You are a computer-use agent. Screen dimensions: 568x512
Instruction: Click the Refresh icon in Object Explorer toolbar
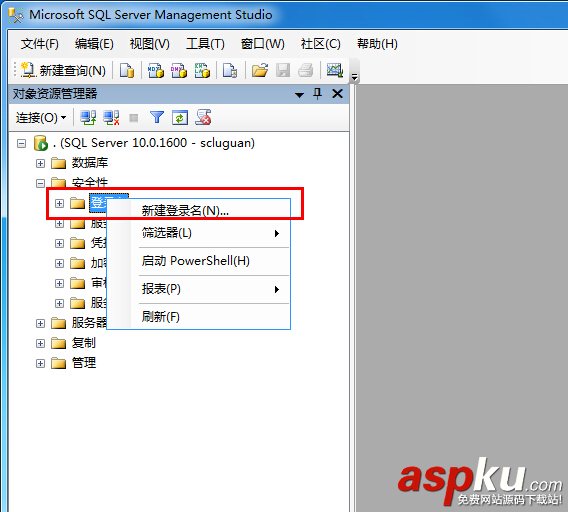[x=180, y=117]
